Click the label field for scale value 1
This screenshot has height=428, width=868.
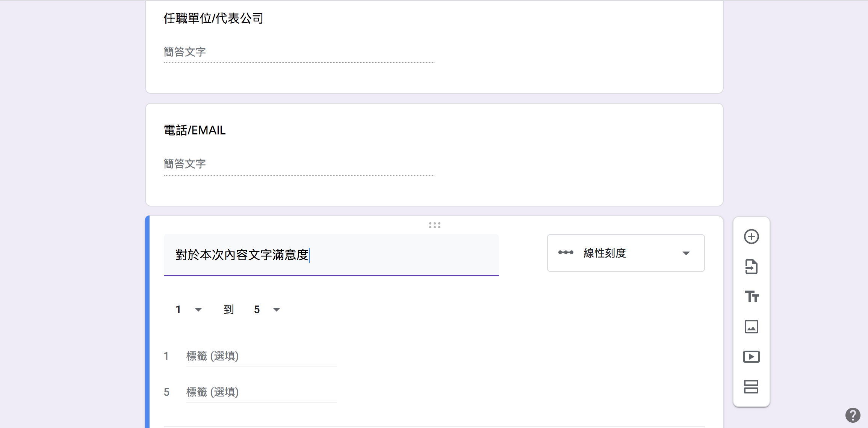(x=261, y=356)
